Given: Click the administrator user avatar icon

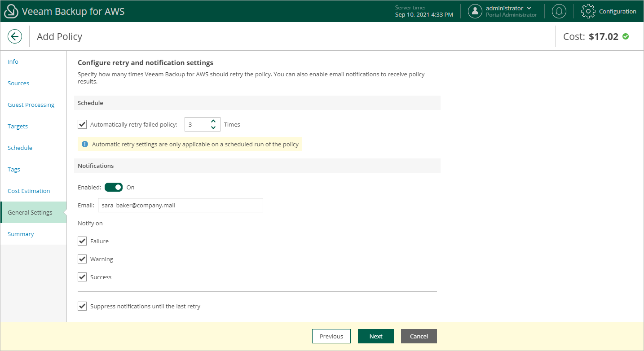Looking at the screenshot, I should click(475, 11).
